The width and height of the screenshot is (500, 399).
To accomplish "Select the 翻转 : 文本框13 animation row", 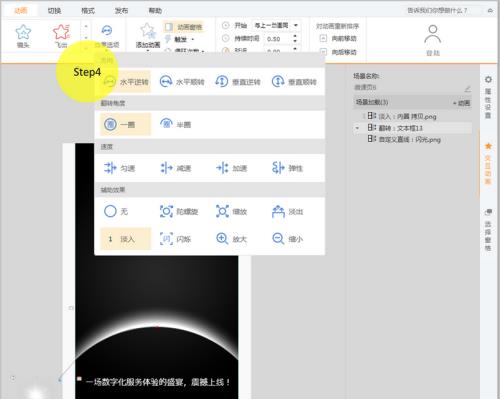I will [x=412, y=128].
